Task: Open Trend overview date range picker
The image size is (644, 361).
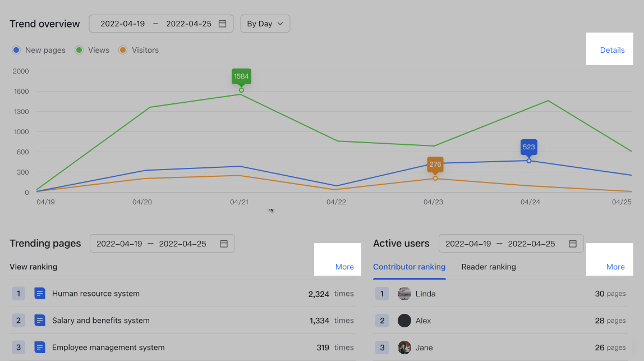Action: (155, 24)
